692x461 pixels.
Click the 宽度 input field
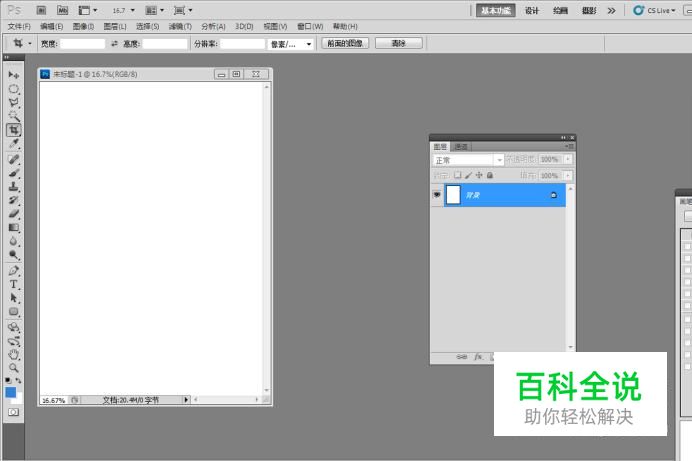[83, 44]
